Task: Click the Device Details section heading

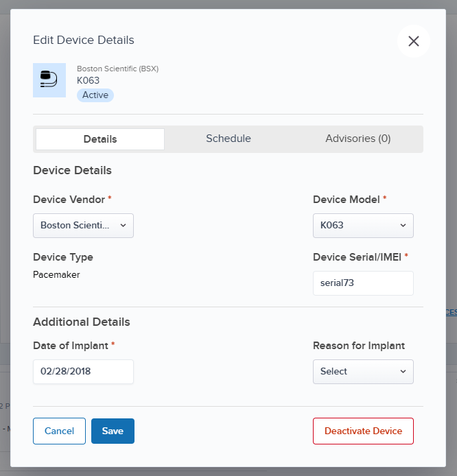Action: tap(72, 170)
